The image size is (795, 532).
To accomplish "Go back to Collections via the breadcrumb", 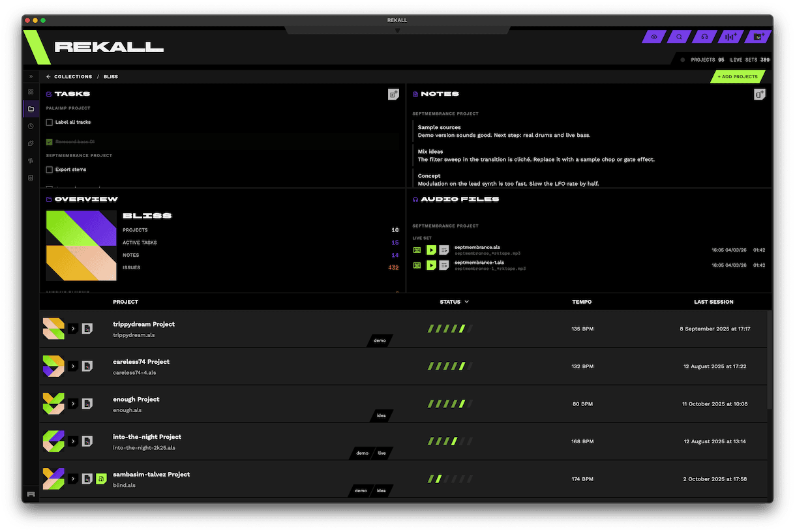I will [69, 76].
